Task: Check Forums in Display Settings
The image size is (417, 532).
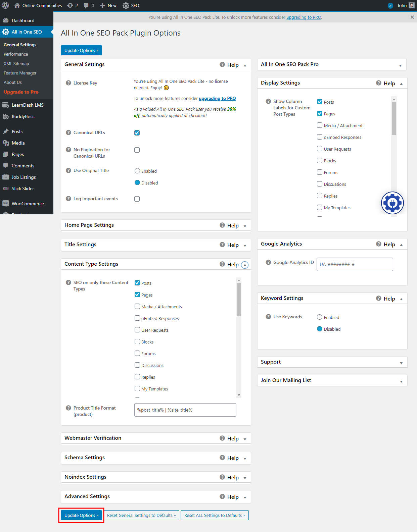Action: 320,172
